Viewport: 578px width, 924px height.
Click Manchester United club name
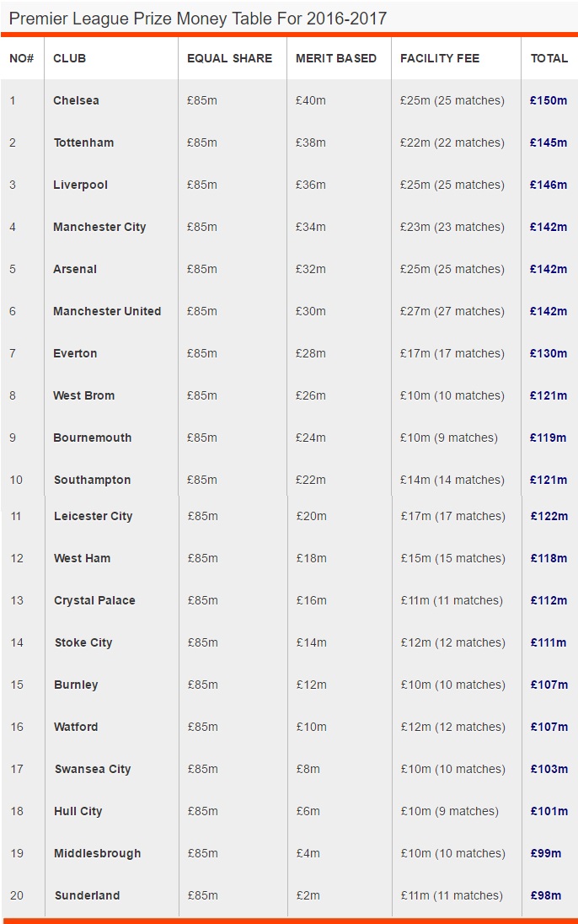coord(107,311)
